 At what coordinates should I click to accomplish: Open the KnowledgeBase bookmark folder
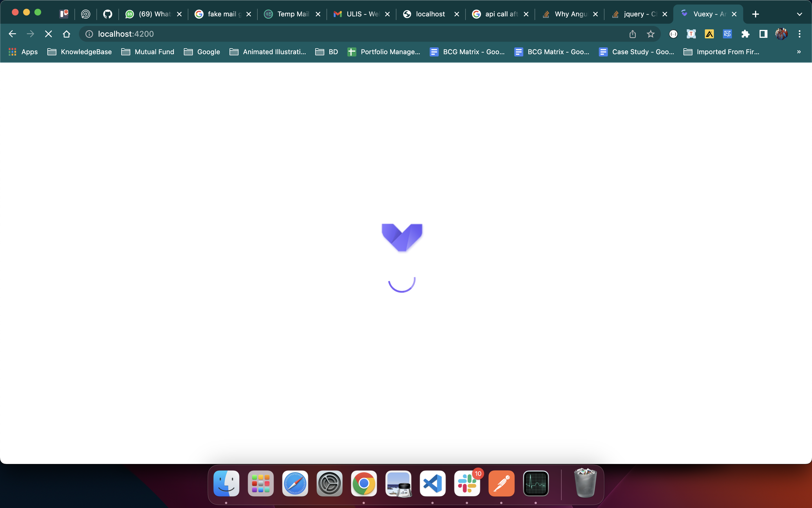click(x=80, y=52)
